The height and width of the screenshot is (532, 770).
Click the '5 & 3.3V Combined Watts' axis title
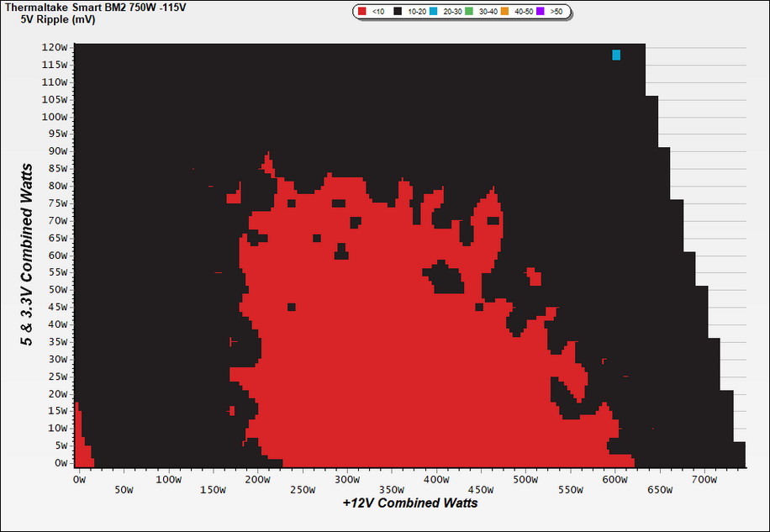pyautogui.click(x=27, y=255)
